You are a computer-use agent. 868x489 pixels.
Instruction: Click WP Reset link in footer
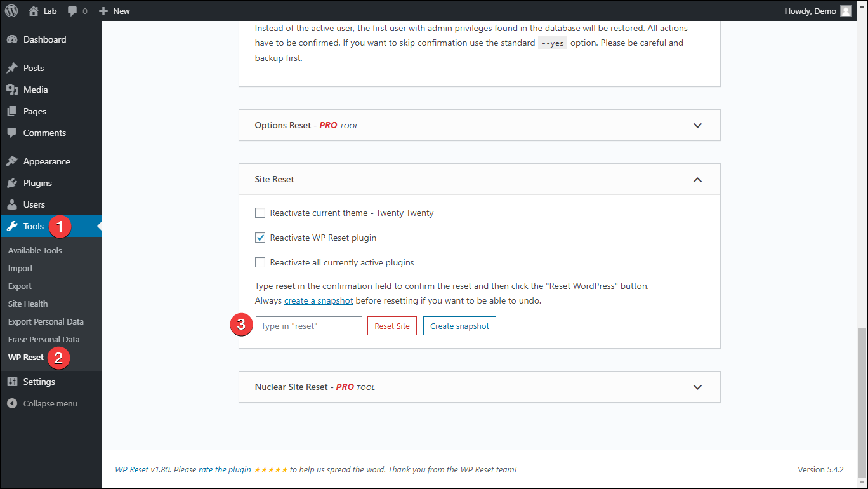(x=132, y=469)
